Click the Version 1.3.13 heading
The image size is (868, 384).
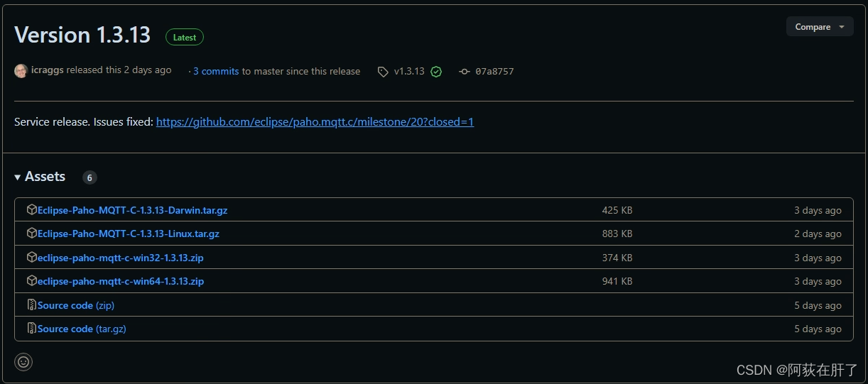coord(82,35)
